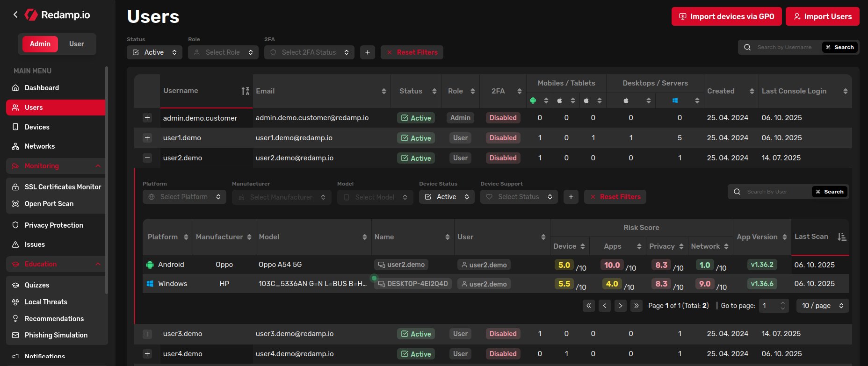This screenshot has height=366, width=868.
Task: Open the Select Role dropdown
Action: (x=224, y=52)
